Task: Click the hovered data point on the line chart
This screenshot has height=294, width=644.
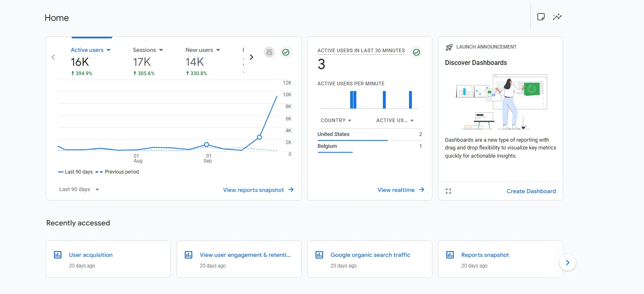Action: tap(259, 137)
